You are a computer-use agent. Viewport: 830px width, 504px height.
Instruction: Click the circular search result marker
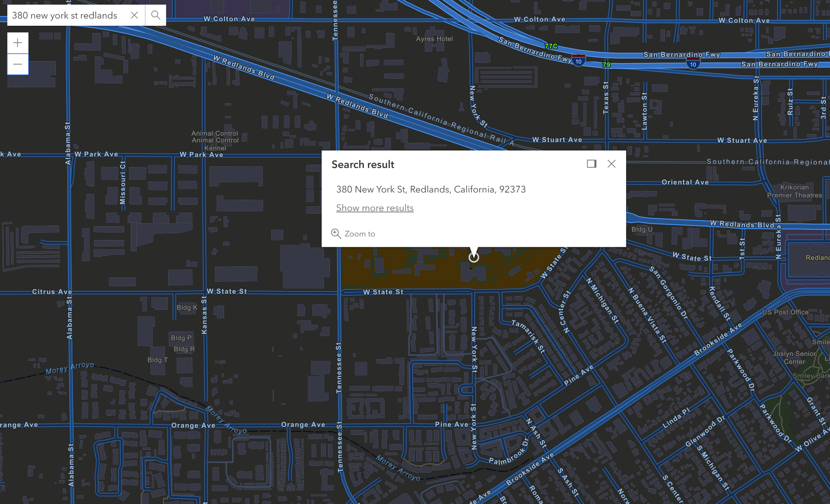point(474,257)
